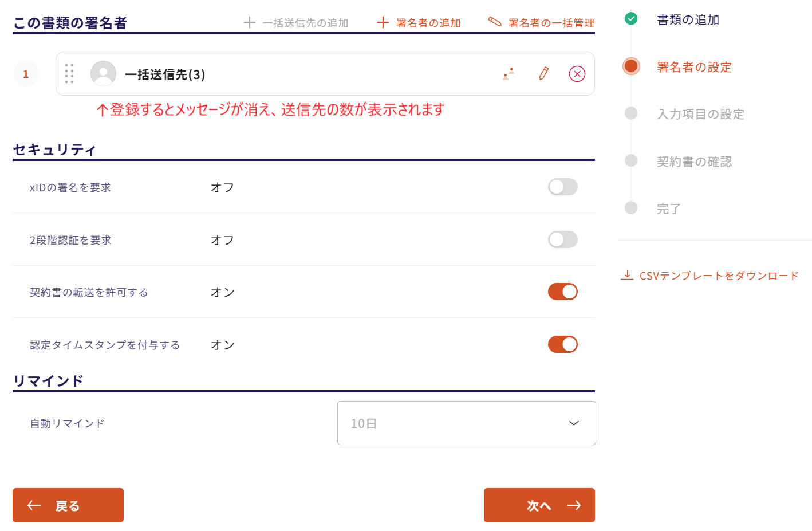Click the signer avatar icon

(x=103, y=74)
